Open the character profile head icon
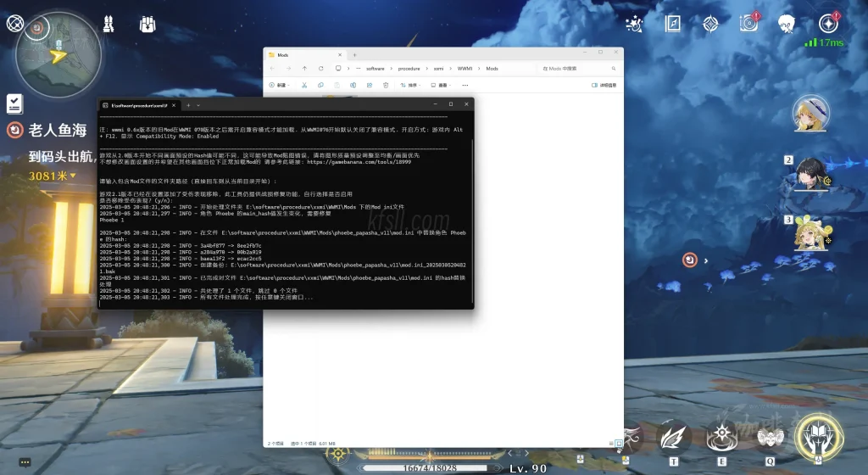 pos(787,23)
